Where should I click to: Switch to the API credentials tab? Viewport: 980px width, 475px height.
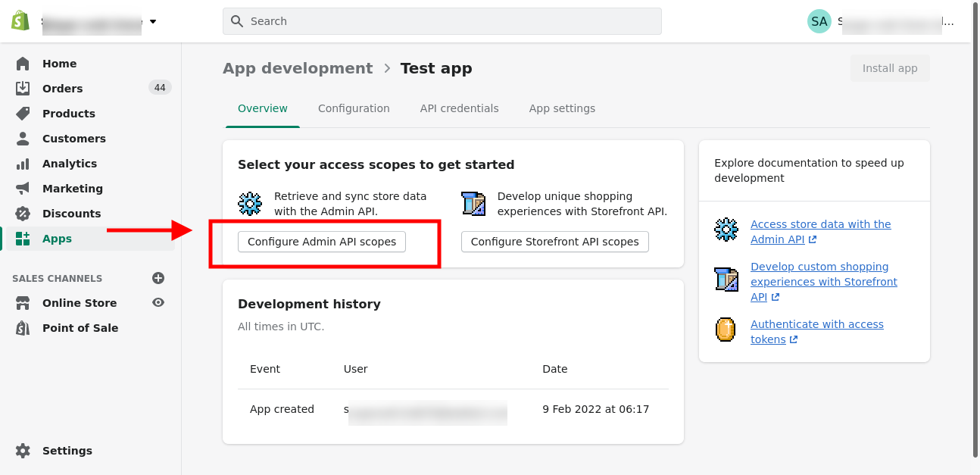point(459,108)
